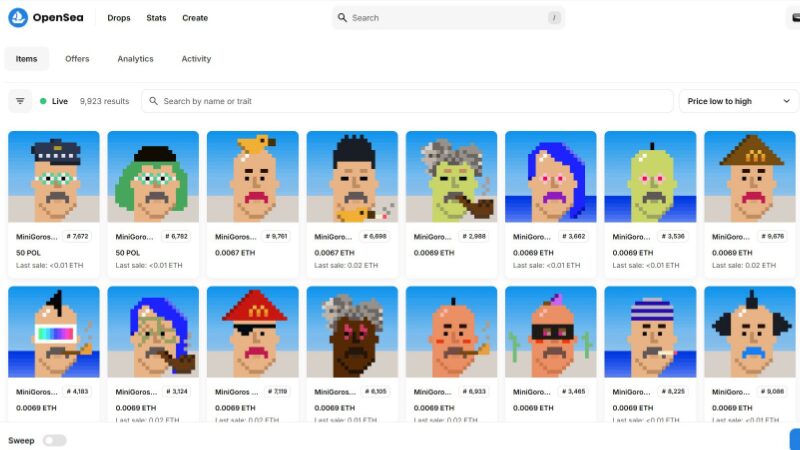This screenshot has height=450, width=800.
Task: Open MiniGoros #7,119 red hat eyepatch thumbnail
Action: [253, 332]
